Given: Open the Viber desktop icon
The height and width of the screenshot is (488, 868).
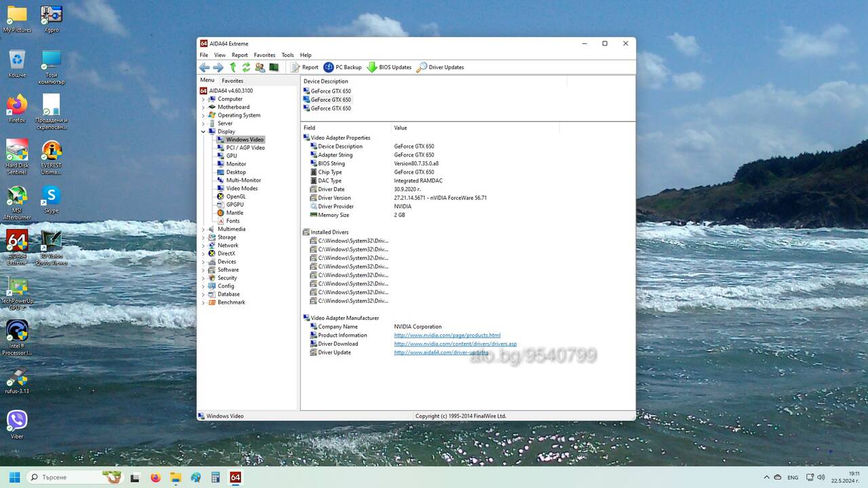Looking at the screenshot, I should pos(17,424).
